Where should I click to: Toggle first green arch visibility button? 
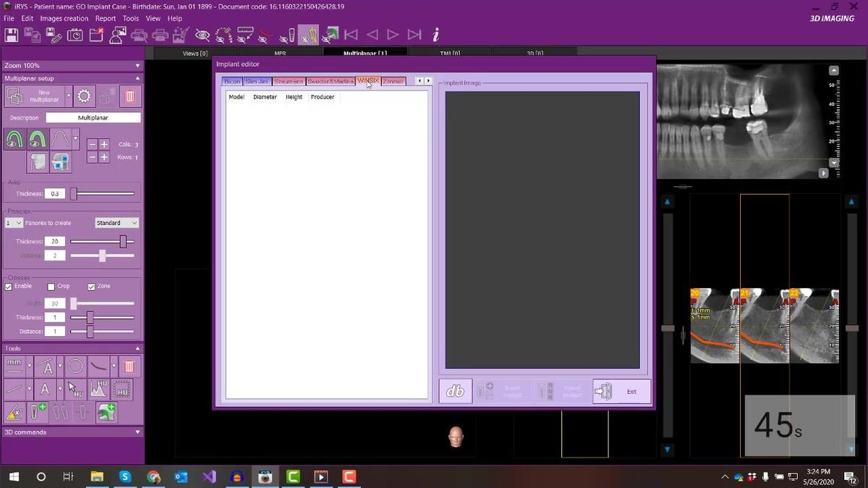[14, 139]
